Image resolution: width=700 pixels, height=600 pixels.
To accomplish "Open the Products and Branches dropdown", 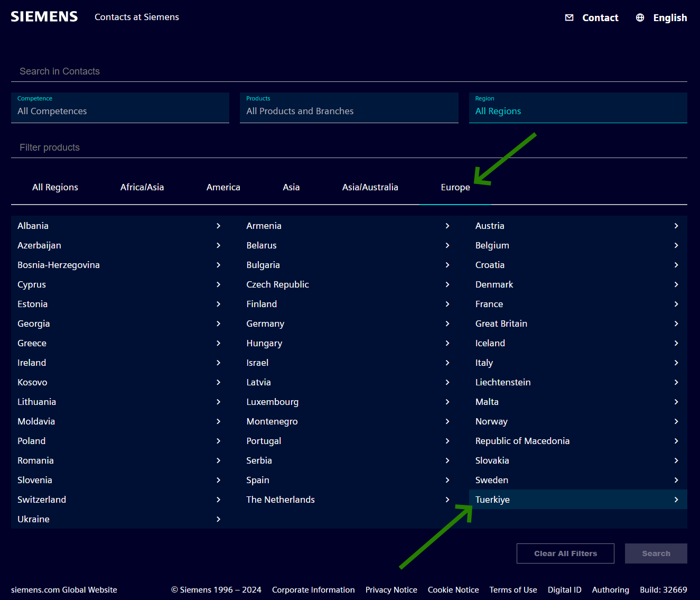I will click(349, 107).
